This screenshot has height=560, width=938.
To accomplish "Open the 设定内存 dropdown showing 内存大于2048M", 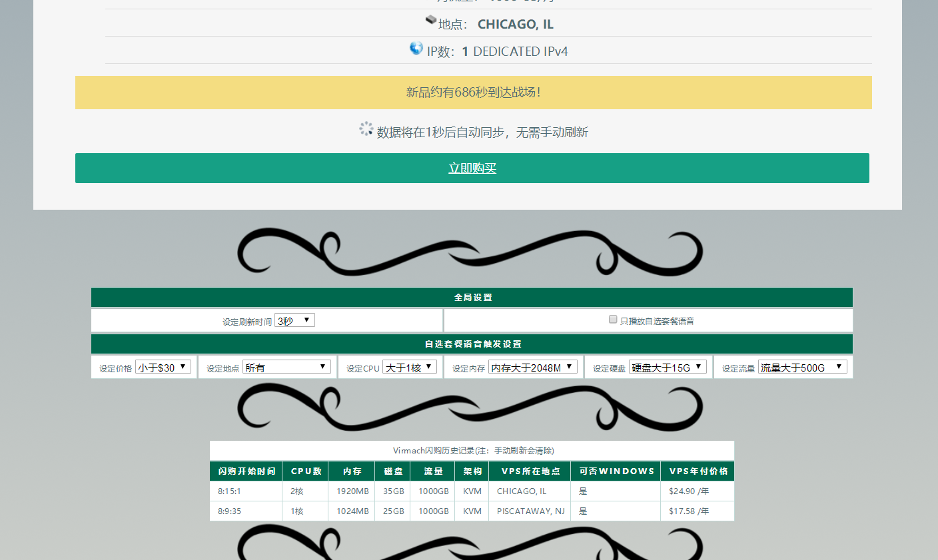I will click(x=533, y=367).
